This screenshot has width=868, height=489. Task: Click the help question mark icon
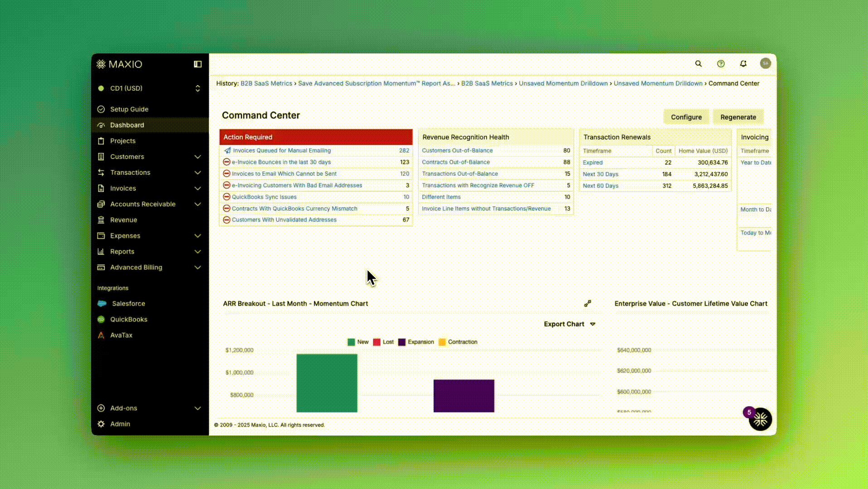[x=720, y=64]
